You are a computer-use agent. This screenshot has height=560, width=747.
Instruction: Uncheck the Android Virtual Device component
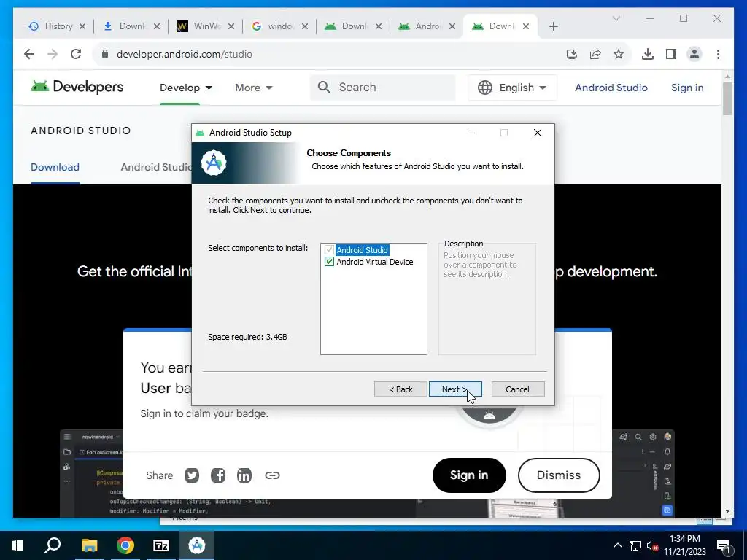[x=329, y=262]
